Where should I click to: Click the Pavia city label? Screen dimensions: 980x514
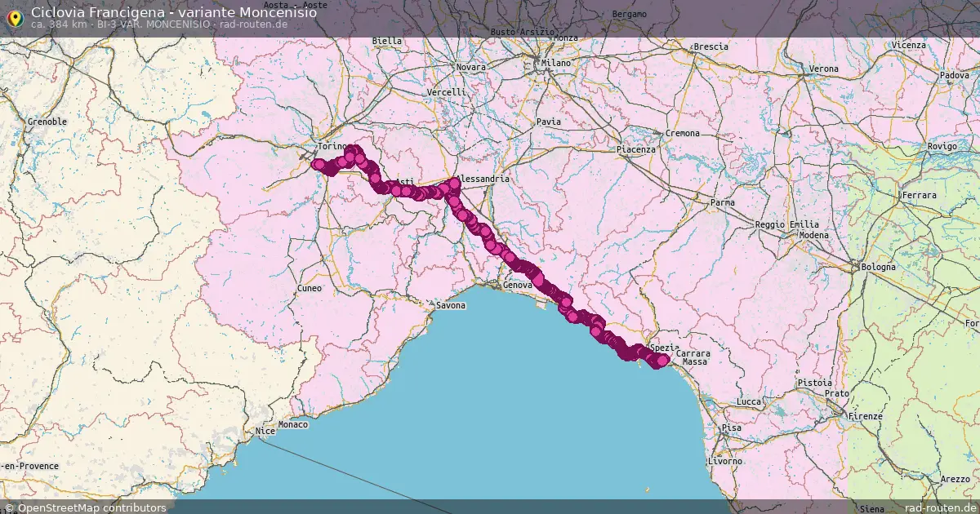click(x=549, y=122)
